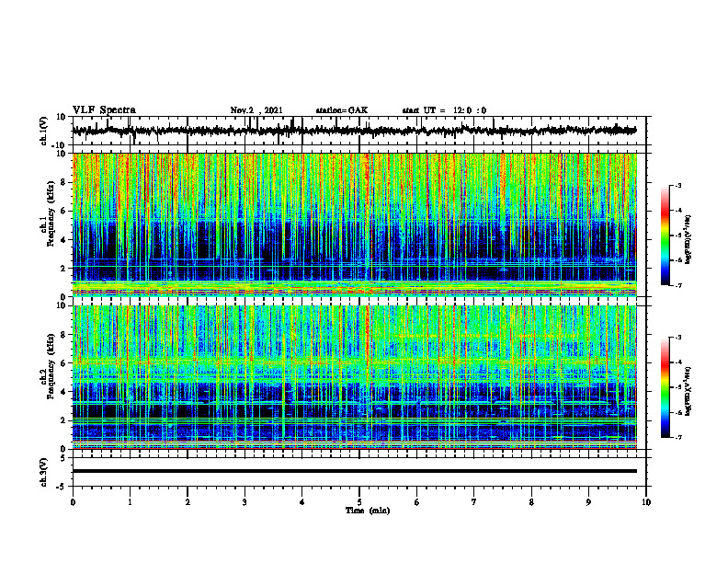The image size is (728, 563).
Task: Click time axis tick label "4"
Action: point(301,502)
